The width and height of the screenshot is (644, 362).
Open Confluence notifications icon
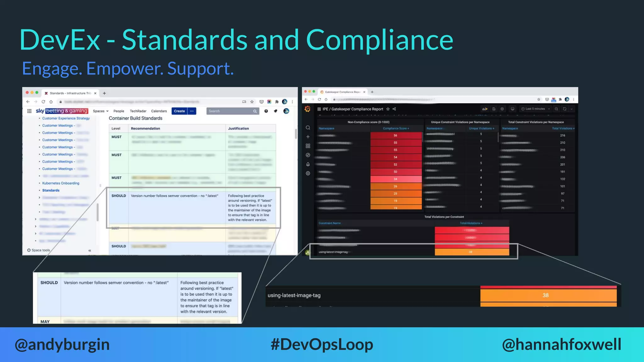point(275,111)
